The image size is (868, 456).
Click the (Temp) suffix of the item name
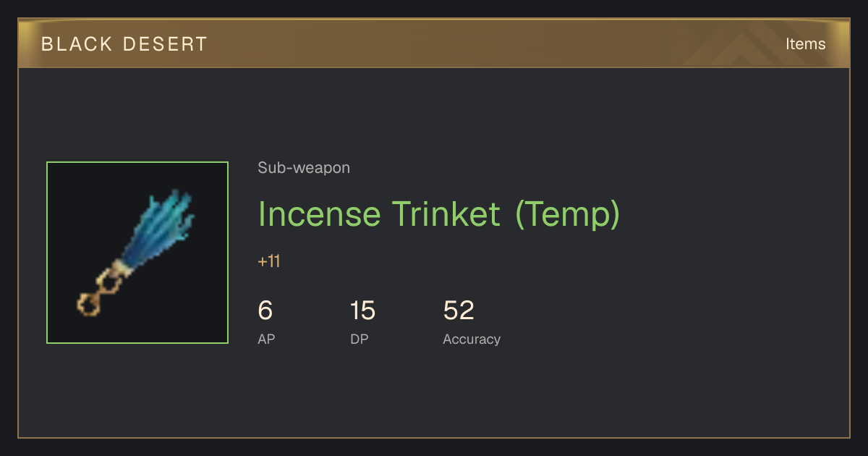[x=567, y=214]
